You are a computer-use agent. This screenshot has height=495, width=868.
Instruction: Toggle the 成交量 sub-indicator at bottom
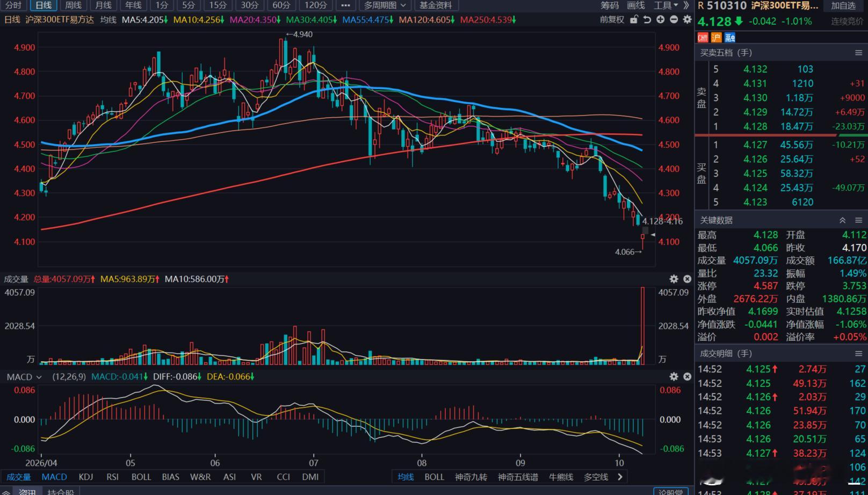[x=19, y=477]
